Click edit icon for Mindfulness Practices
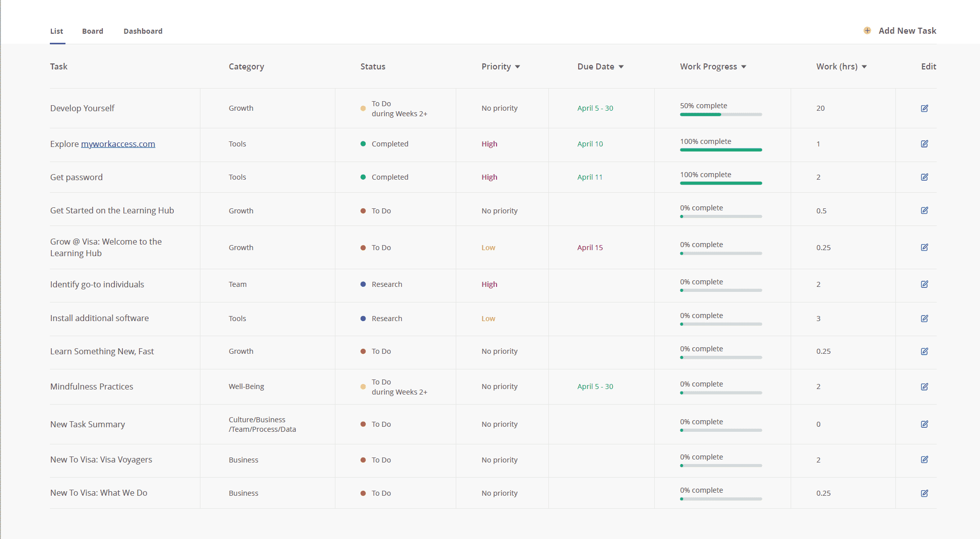 [x=924, y=387]
